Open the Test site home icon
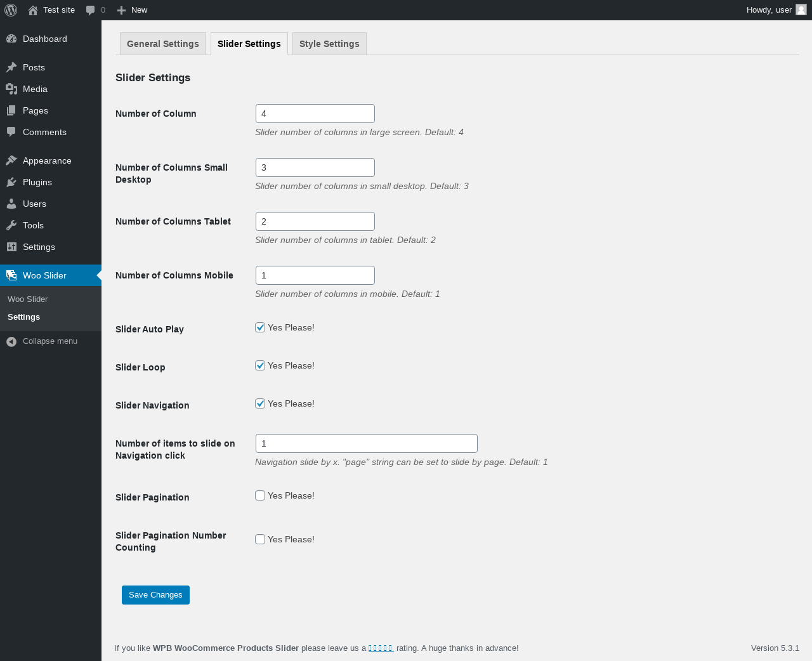 (x=33, y=10)
